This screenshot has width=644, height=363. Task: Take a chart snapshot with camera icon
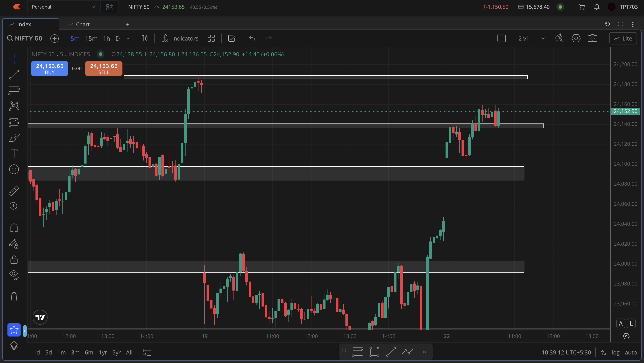(x=593, y=39)
